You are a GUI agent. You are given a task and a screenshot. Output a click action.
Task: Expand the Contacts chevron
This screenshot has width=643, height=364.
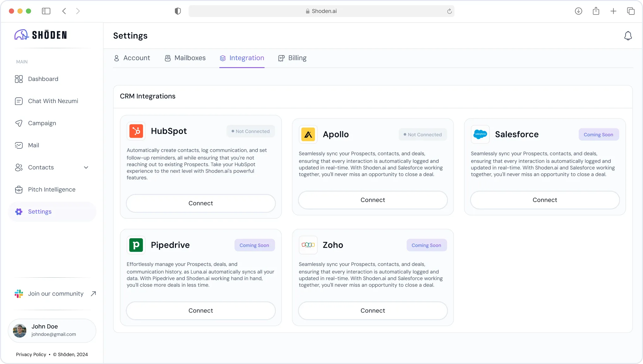[x=86, y=167]
